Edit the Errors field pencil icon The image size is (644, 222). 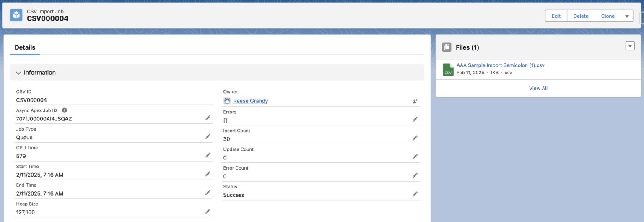coord(415,120)
